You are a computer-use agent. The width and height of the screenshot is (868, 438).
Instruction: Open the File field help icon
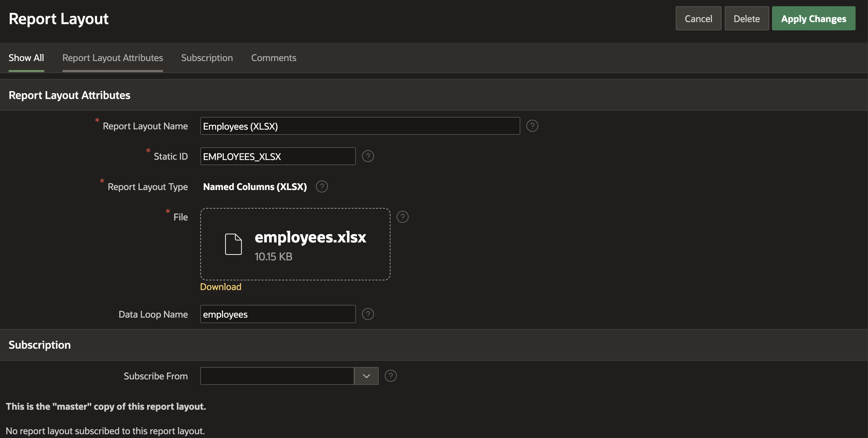point(402,217)
